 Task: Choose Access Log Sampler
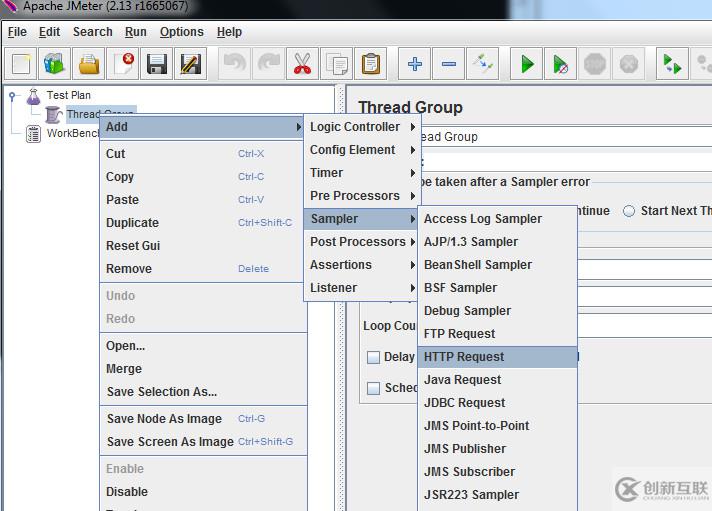coord(498,219)
